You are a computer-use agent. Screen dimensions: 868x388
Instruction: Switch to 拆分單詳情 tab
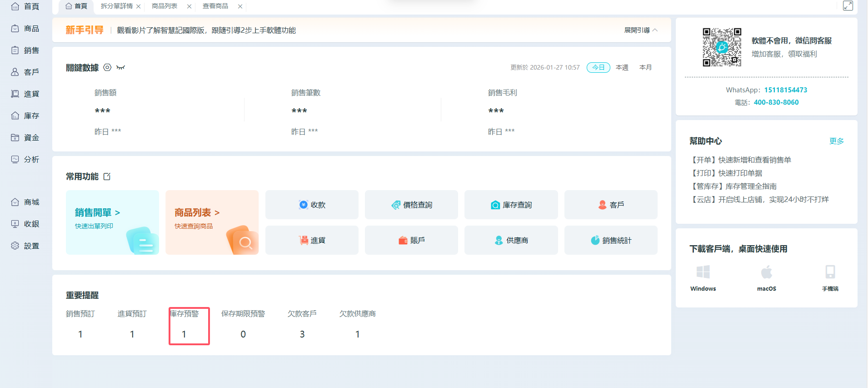pos(116,6)
